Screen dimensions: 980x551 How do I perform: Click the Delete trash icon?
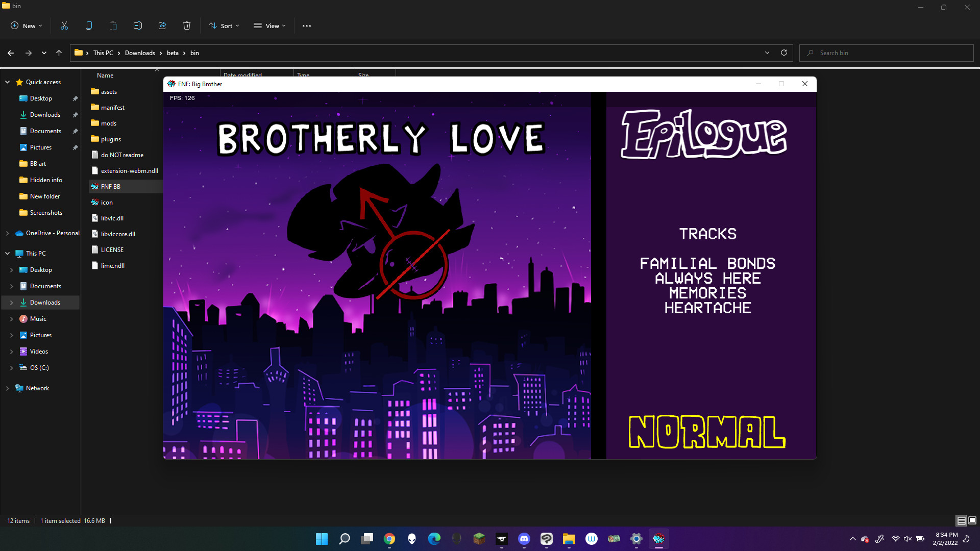coord(187,26)
